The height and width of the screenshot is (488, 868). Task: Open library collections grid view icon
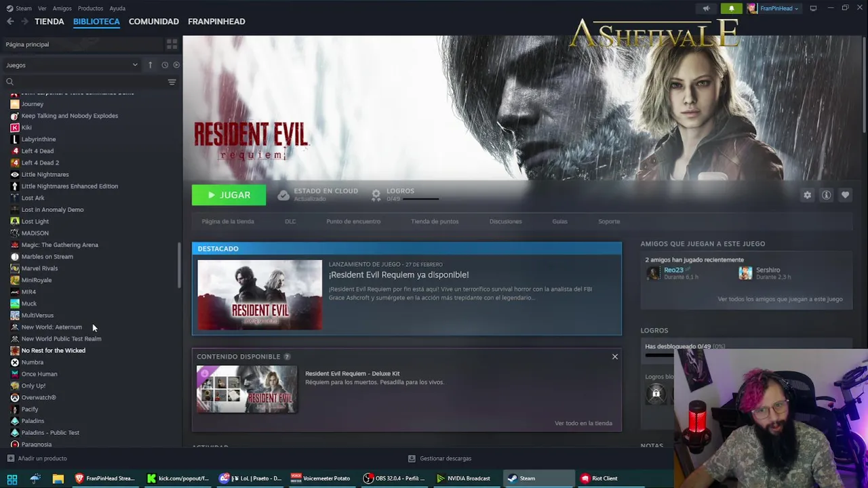click(172, 44)
